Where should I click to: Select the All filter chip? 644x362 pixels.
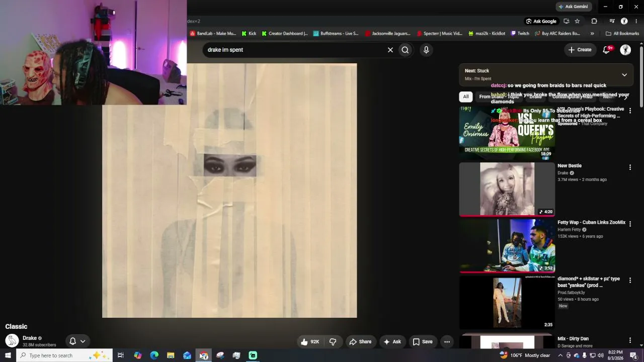[x=466, y=97]
